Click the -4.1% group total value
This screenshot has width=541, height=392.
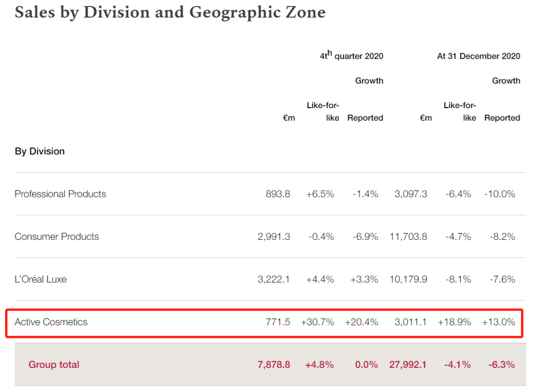(457, 365)
